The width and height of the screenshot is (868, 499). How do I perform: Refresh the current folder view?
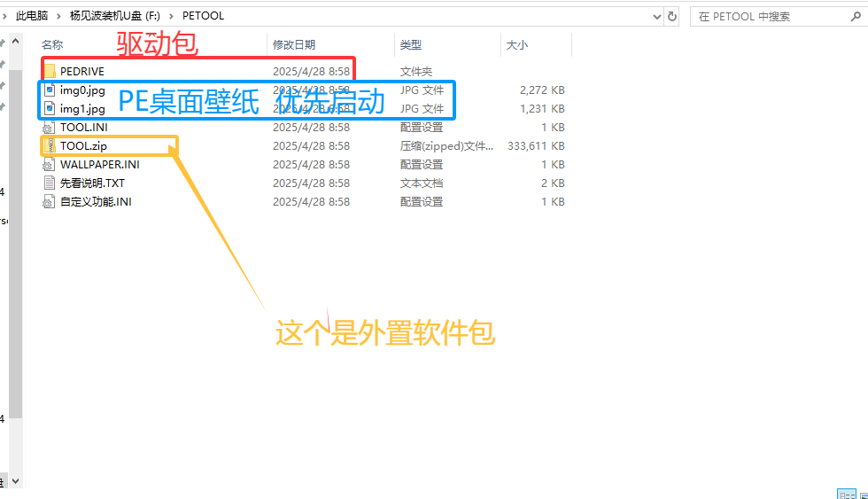coord(672,16)
